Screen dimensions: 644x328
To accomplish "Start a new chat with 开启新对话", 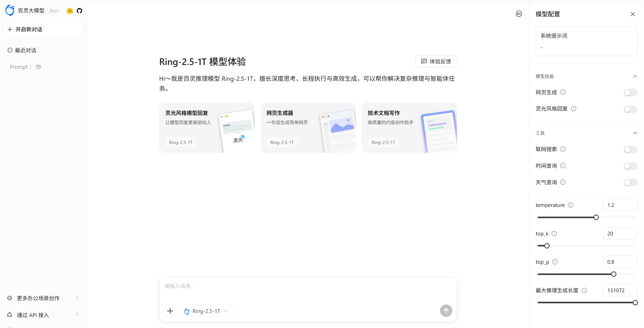I will pyautogui.click(x=43, y=29).
